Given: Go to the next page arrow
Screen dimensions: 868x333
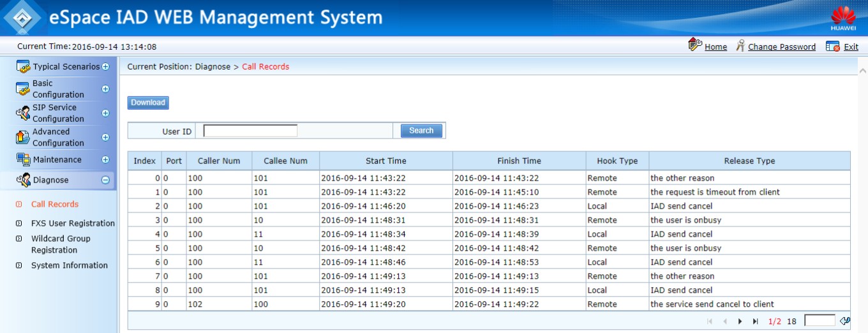Looking at the screenshot, I should [740, 322].
